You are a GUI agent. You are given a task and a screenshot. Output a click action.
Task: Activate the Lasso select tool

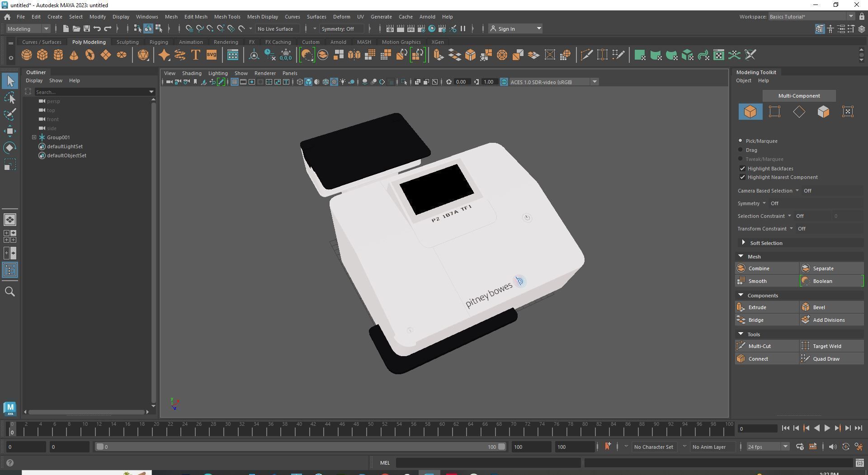click(10, 98)
